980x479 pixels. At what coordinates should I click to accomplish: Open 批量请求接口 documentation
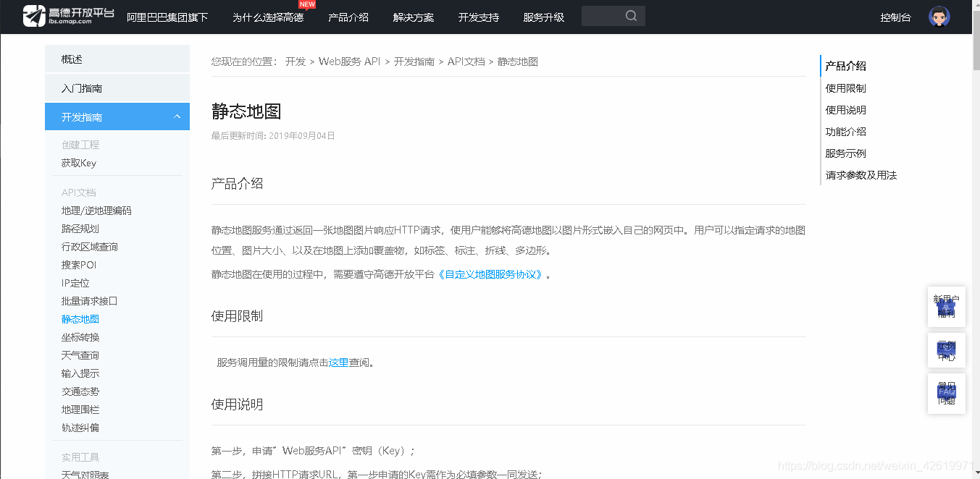click(90, 301)
